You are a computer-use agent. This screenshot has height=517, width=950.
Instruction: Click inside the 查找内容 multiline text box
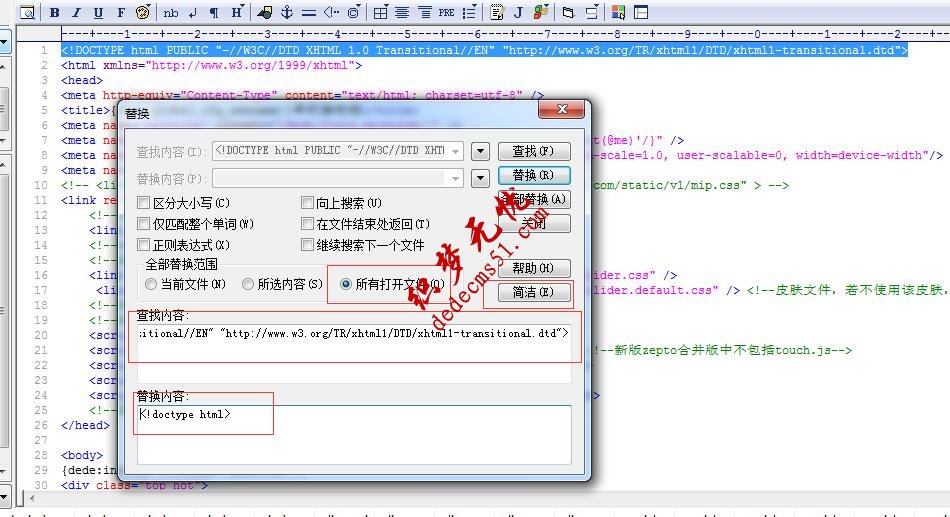point(354,353)
